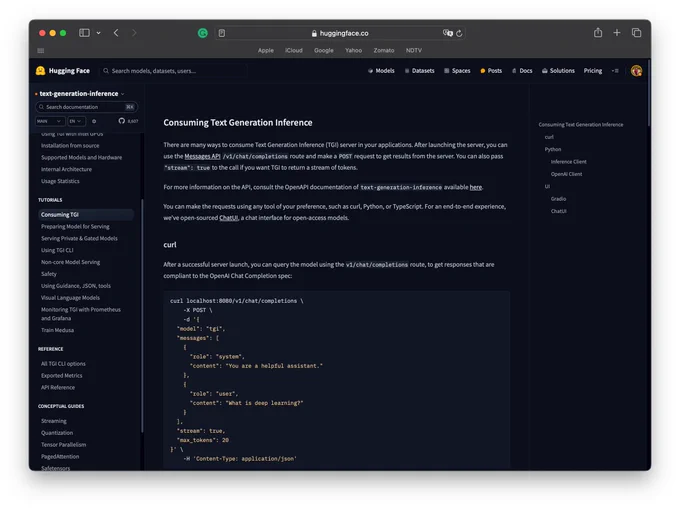Open the Safari Share icon

598,33
